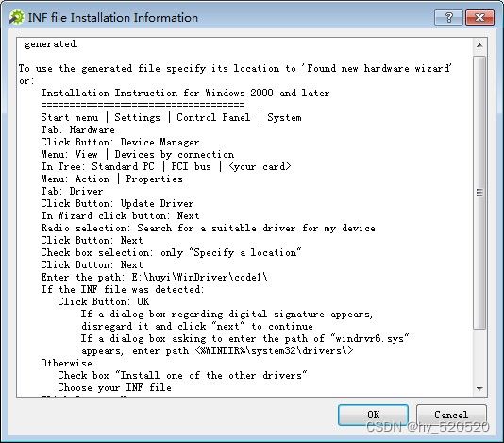Click the line 'In Tree: Standard PC | PCI bus'
The image size is (504, 443).
click(166, 166)
